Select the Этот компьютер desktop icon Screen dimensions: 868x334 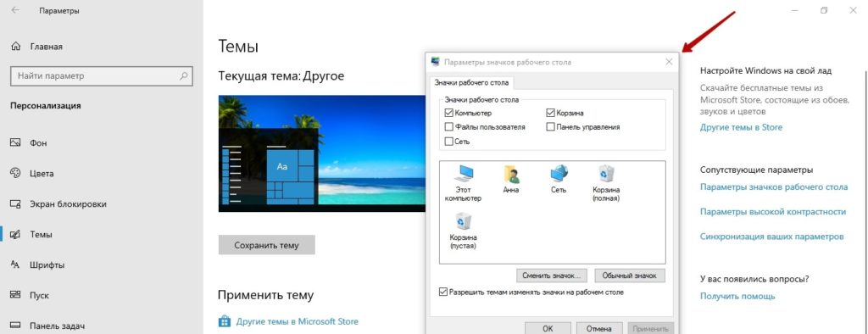click(464, 184)
